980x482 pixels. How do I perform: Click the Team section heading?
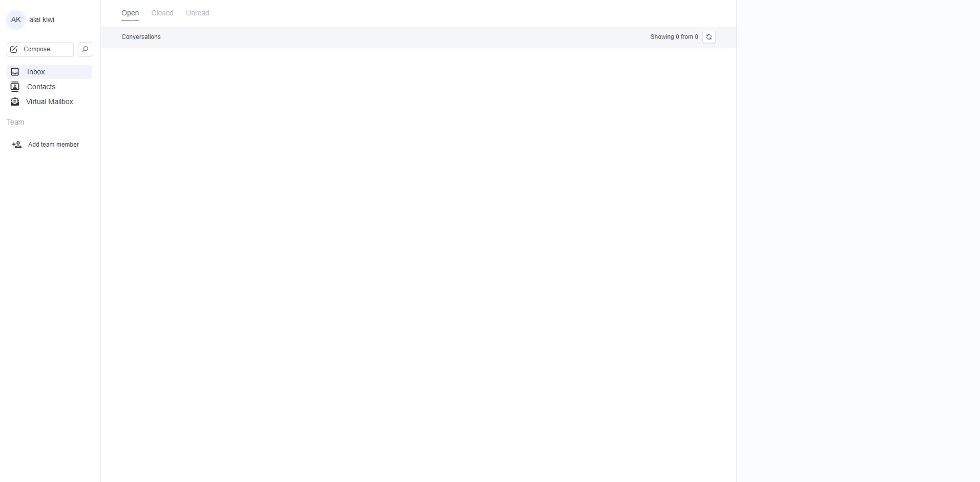(15, 122)
